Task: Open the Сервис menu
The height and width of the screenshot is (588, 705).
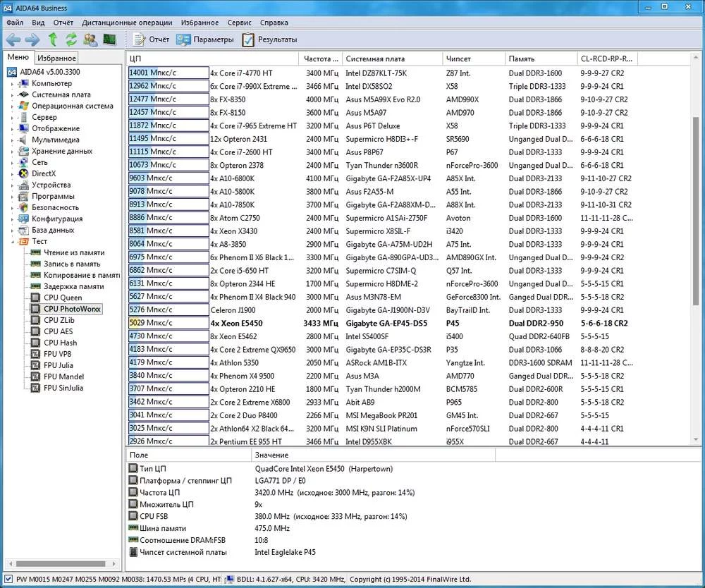Action: coord(239,23)
